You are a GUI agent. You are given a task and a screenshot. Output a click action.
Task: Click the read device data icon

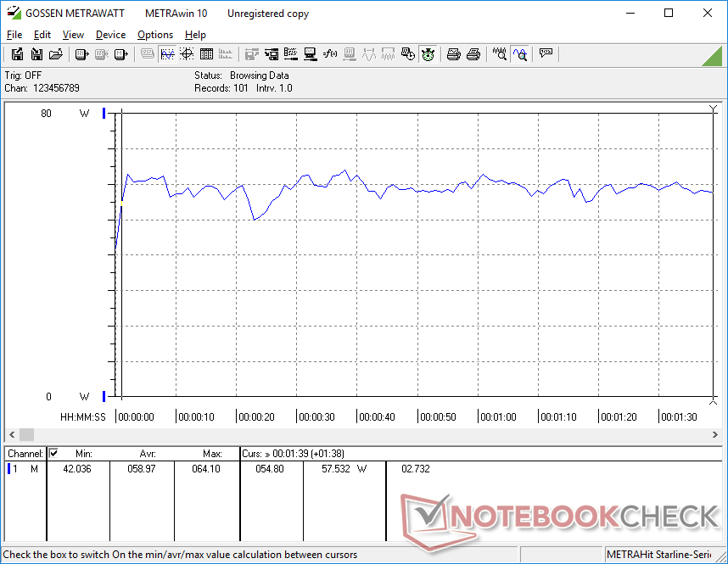(x=81, y=54)
